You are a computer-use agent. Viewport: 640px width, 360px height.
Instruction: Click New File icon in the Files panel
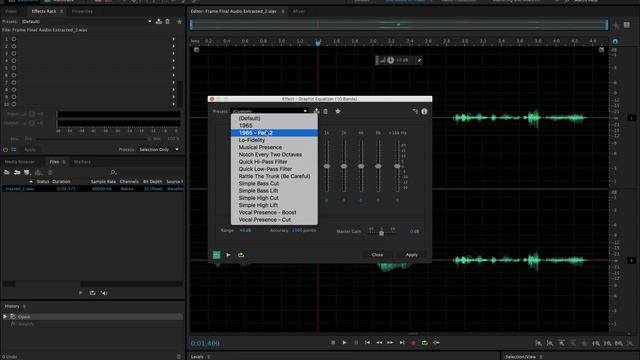pos(27,172)
